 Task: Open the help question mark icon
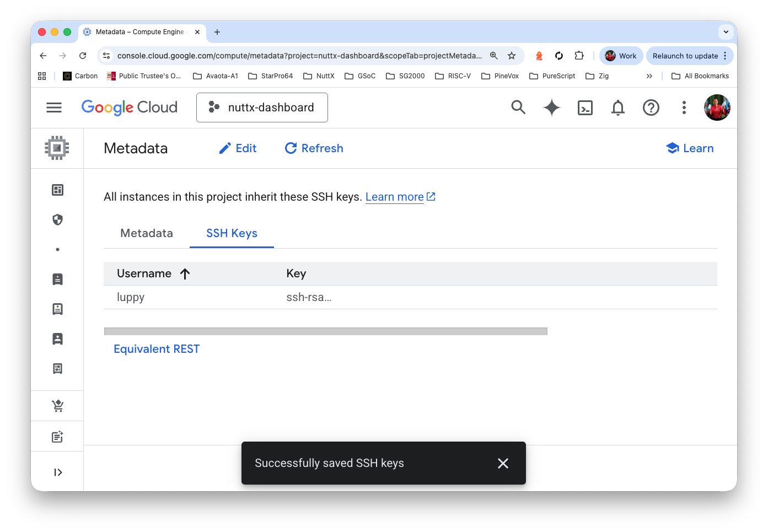[x=651, y=108]
